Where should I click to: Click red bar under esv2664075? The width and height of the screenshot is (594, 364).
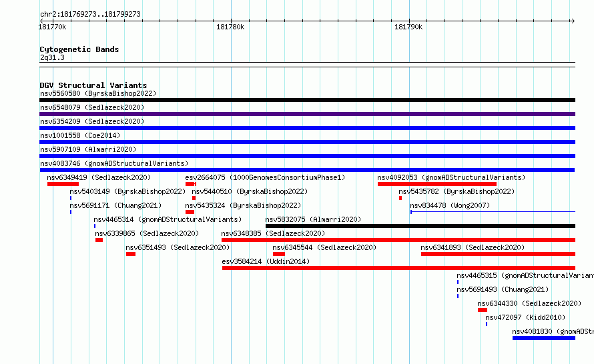(x=191, y=184)
